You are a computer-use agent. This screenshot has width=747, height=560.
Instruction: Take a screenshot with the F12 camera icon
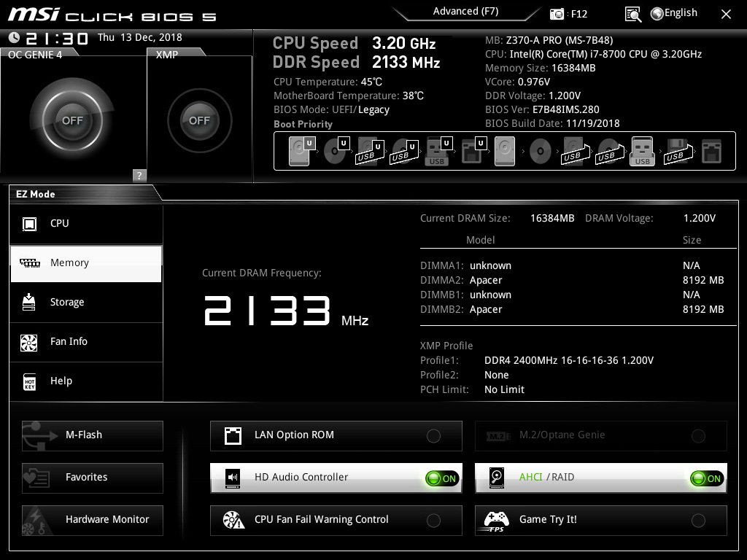(x=557, y=14)
